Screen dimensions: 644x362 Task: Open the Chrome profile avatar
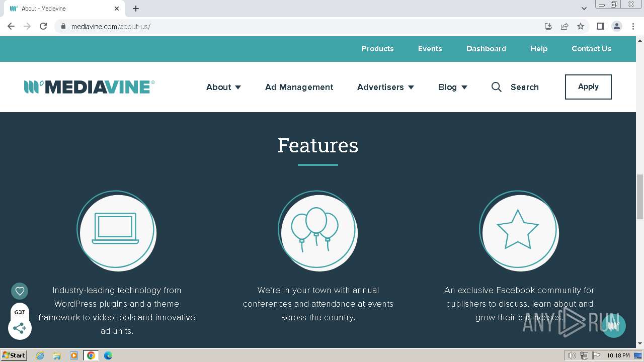click(617, 26)
